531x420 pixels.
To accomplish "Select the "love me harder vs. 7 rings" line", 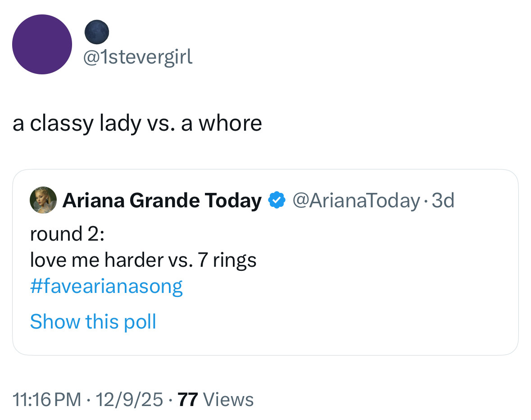I will 143,260.
